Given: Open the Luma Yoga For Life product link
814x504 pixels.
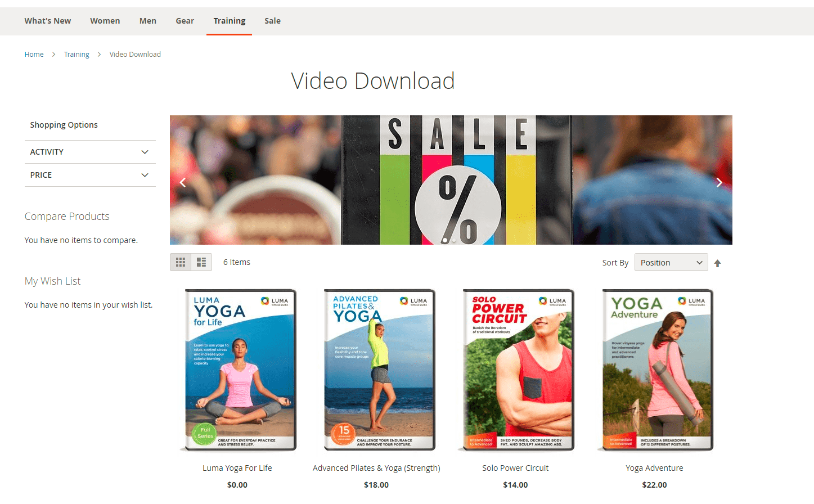Looking at the screenshot, I should pyautogui.click(x=237, y=468).
